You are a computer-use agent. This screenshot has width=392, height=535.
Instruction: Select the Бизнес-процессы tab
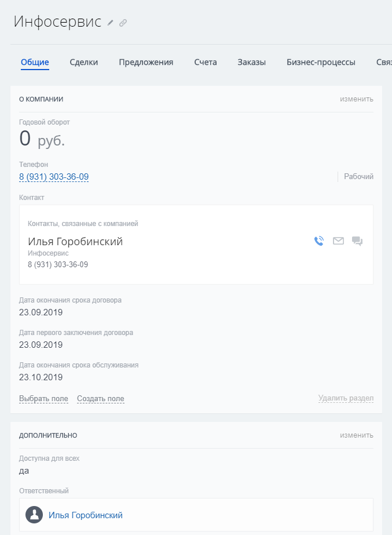tap(321, 63)
